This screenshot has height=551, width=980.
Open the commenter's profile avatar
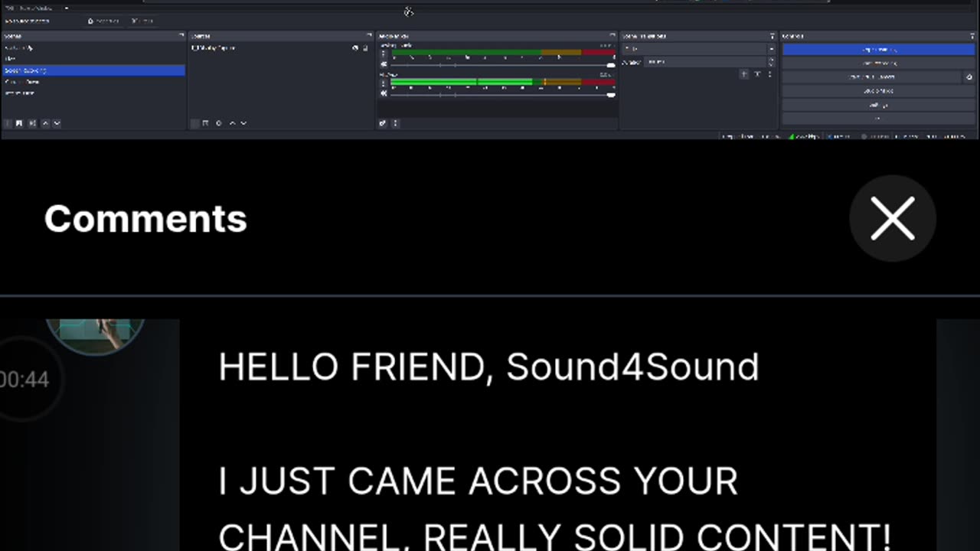(x=96, y=337)
